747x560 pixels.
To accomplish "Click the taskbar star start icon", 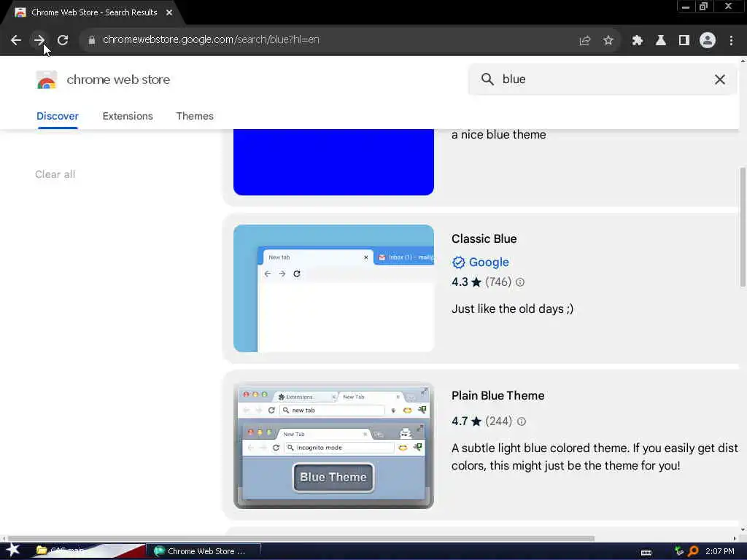I will click(12, 551).
